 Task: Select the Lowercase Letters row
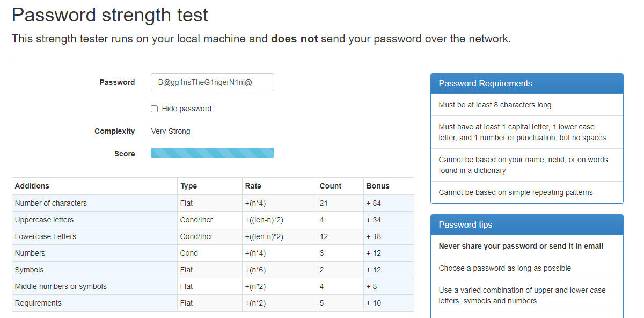tap(46, 236)
